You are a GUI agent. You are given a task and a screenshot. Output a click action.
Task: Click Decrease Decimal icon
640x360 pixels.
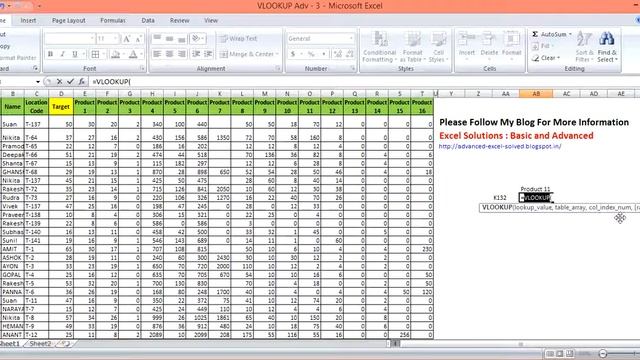point(350,54)
